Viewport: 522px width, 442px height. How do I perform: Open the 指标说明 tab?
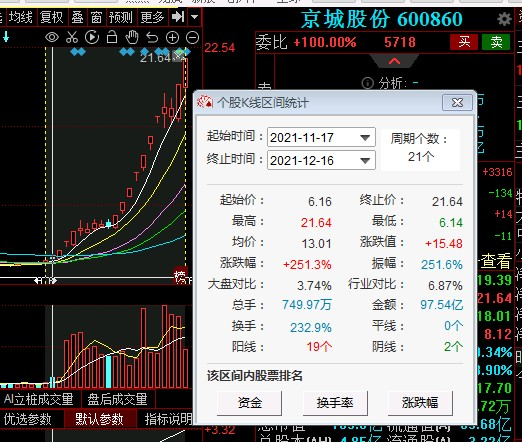(168, 419)
